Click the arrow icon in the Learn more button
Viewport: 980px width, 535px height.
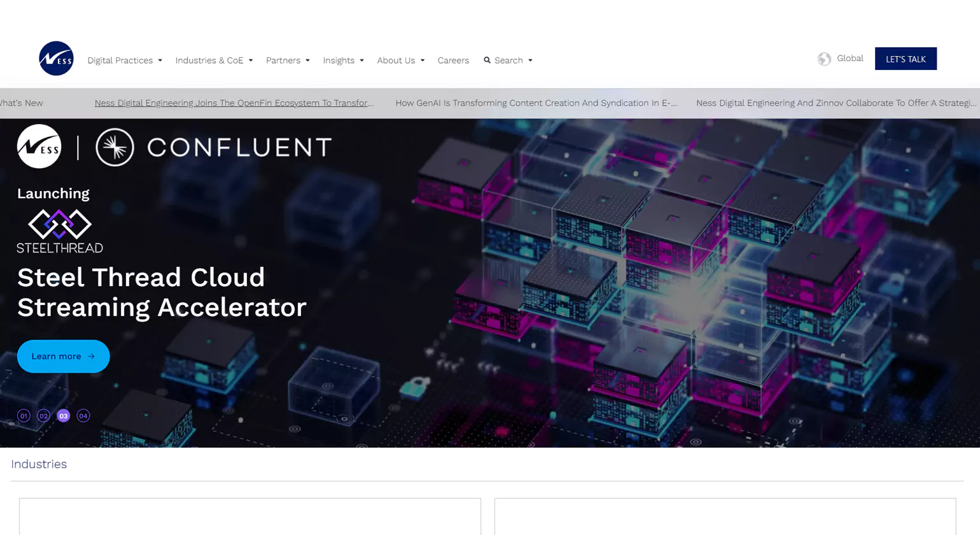point(91,357)
